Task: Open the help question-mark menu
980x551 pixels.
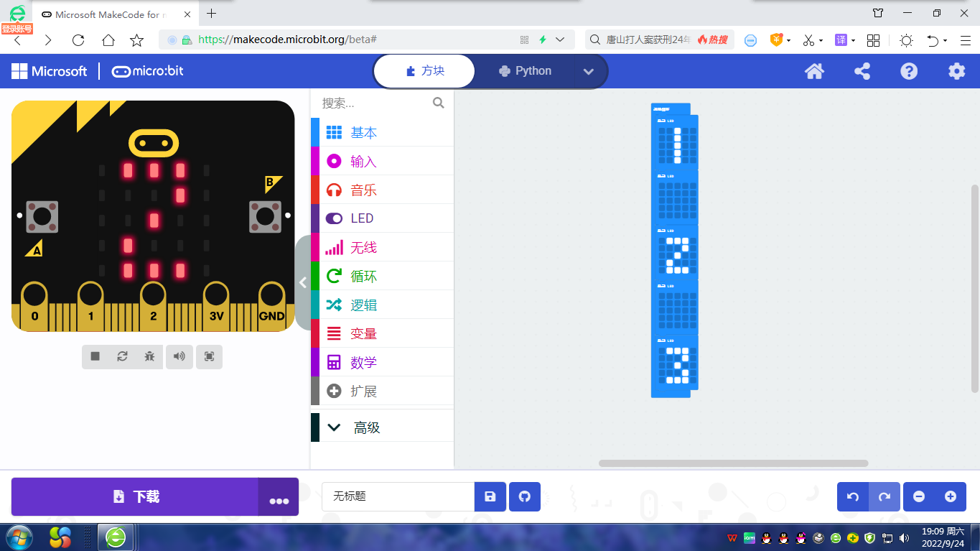Action: [909, 71]
